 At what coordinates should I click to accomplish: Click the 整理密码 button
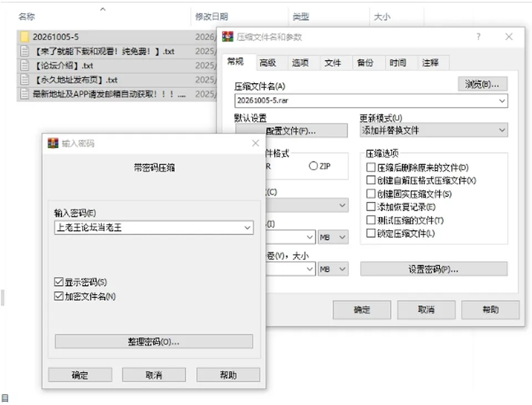click(154, 341)
